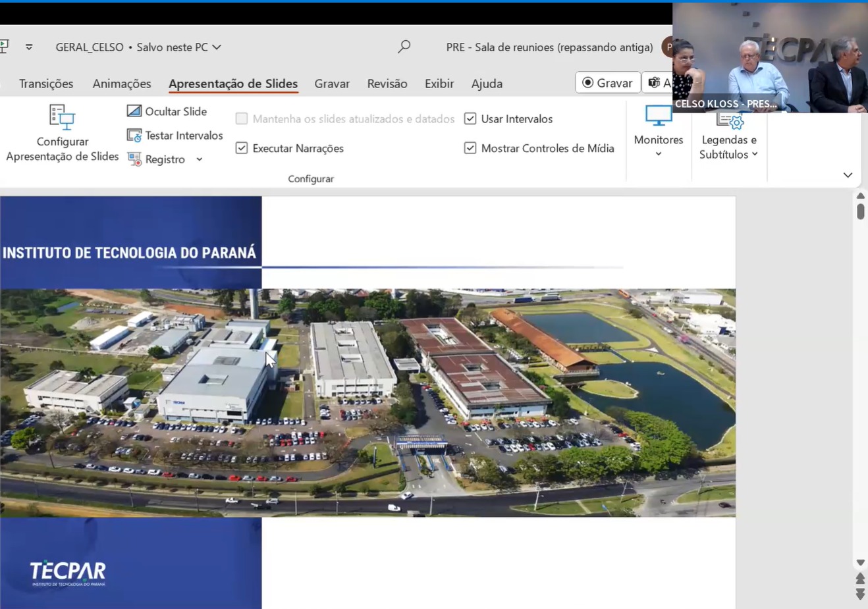Select the Apresentação de Slides tab

tap(233, 84)
